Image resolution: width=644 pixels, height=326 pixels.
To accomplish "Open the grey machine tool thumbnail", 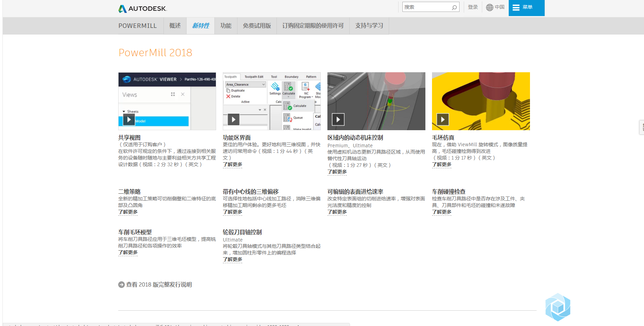I will 376,101.
